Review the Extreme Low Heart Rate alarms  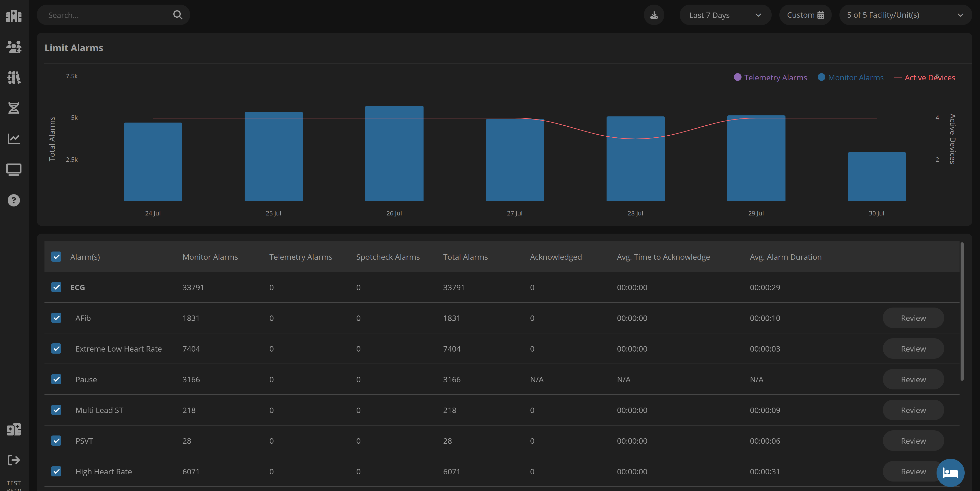[913, 348]
